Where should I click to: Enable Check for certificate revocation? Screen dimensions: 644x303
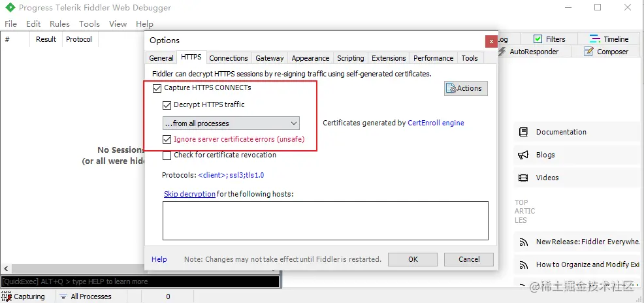167,155
